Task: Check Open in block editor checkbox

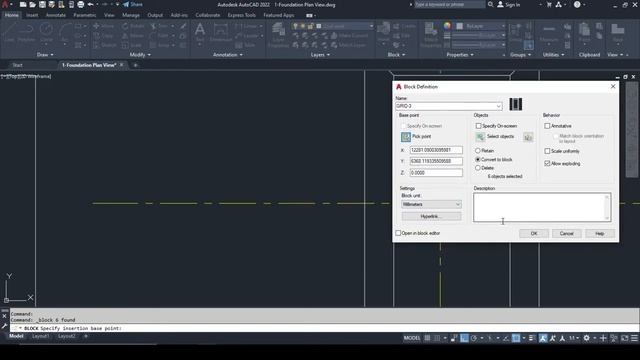Action: point(398,233)
